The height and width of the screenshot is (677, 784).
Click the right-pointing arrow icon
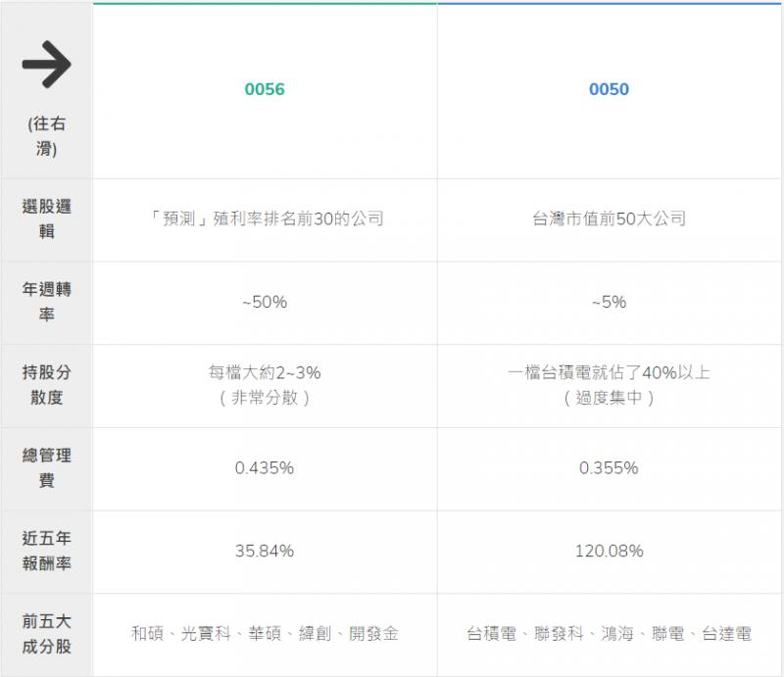[46, 65]
